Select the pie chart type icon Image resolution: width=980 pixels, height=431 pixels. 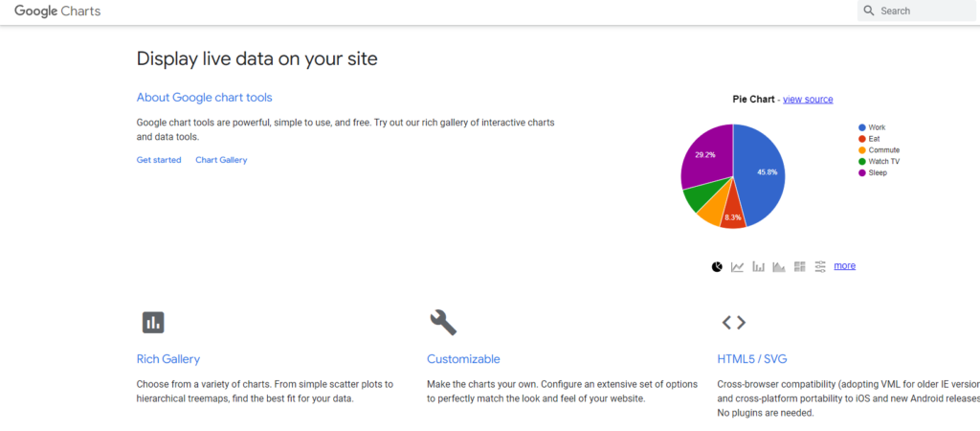point(717,266)
